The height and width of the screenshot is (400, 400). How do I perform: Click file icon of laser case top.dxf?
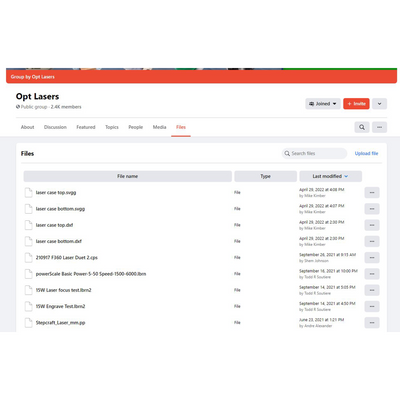pyautogui.click(x=29, y=225)
